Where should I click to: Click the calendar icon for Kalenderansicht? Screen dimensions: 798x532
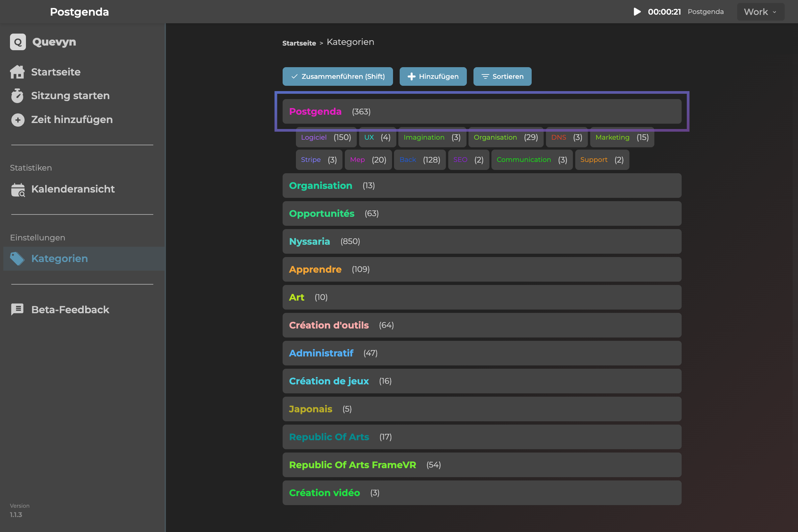pyautogui.click(x=18, y=190)
